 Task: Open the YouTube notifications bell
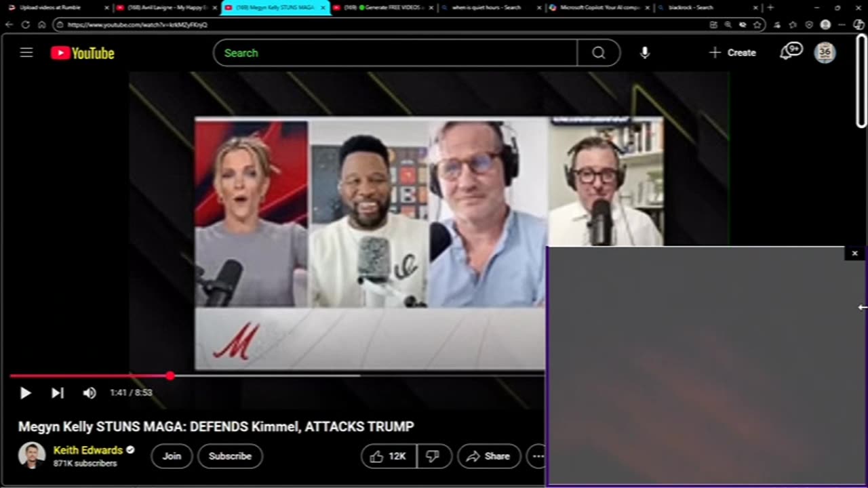click(789, 52)
